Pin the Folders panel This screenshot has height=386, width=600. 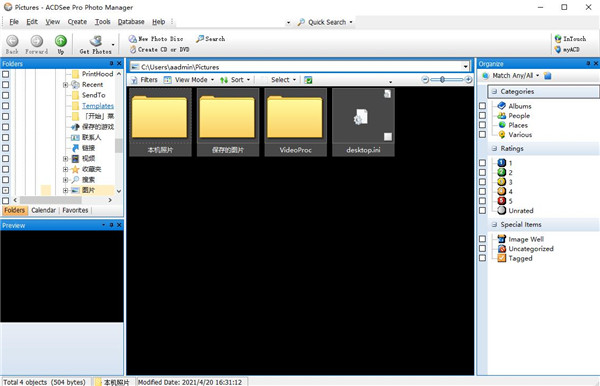click(111, 64)
